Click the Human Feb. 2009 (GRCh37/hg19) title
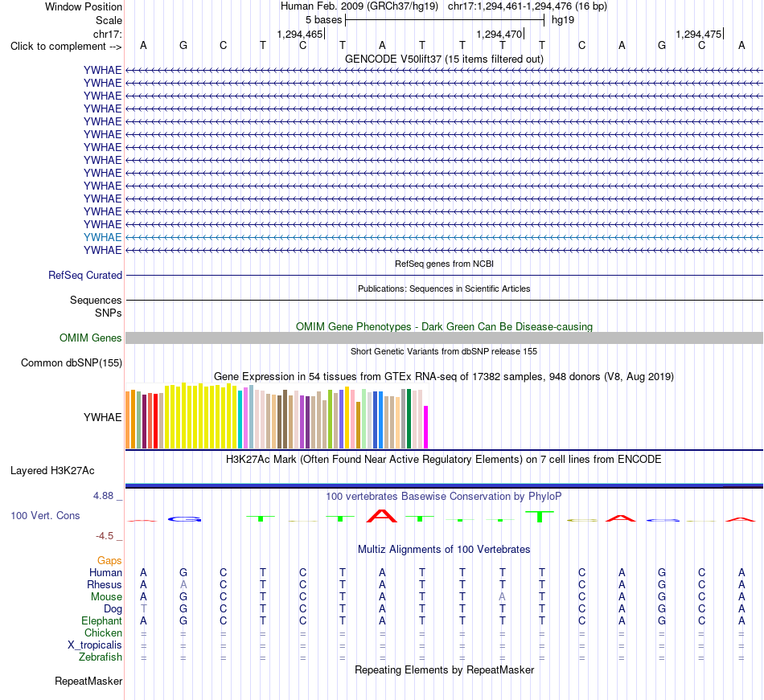The height and width of the screenshot is (700, 764). 359,6
